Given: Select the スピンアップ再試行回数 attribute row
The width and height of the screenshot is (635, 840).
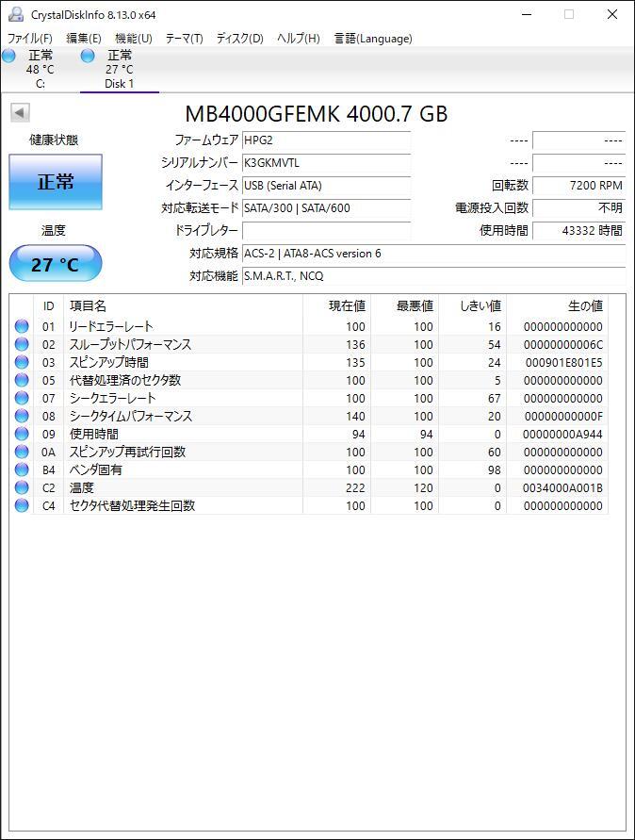Looking at the screenshot, I should [309, 452].
